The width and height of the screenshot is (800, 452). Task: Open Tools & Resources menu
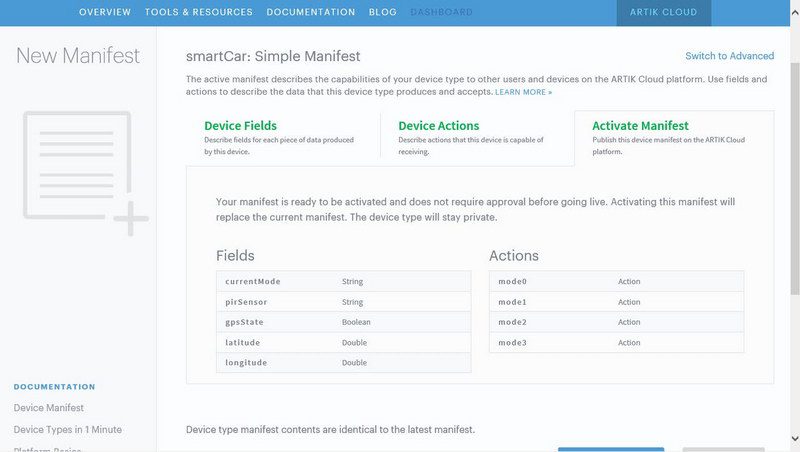(x=198, y=12)
